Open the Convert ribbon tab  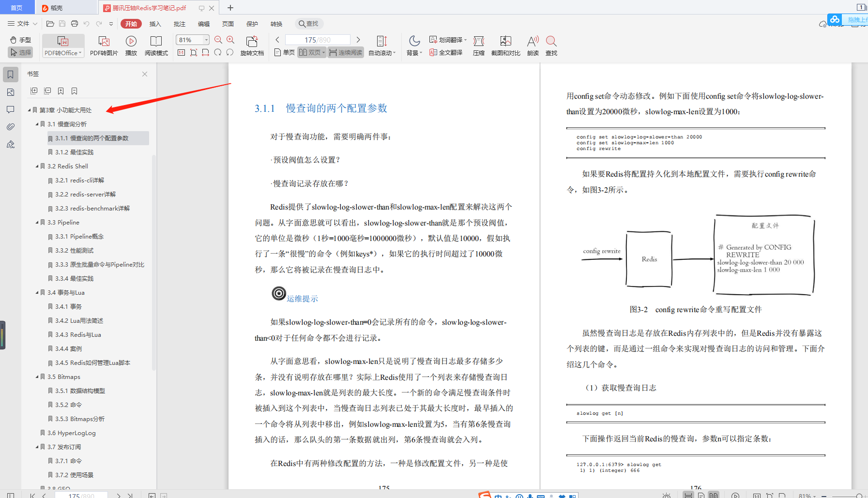pyautogui.click(x=276, y=24)
